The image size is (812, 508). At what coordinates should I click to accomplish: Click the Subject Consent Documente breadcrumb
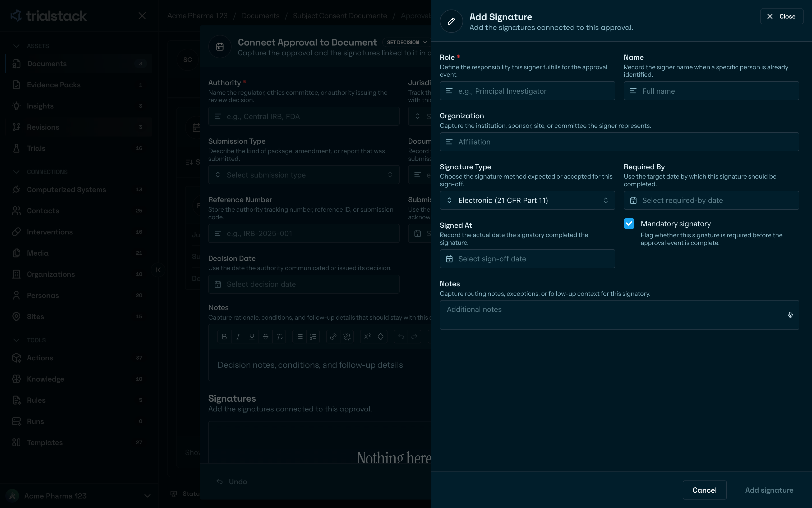point(340,16)
